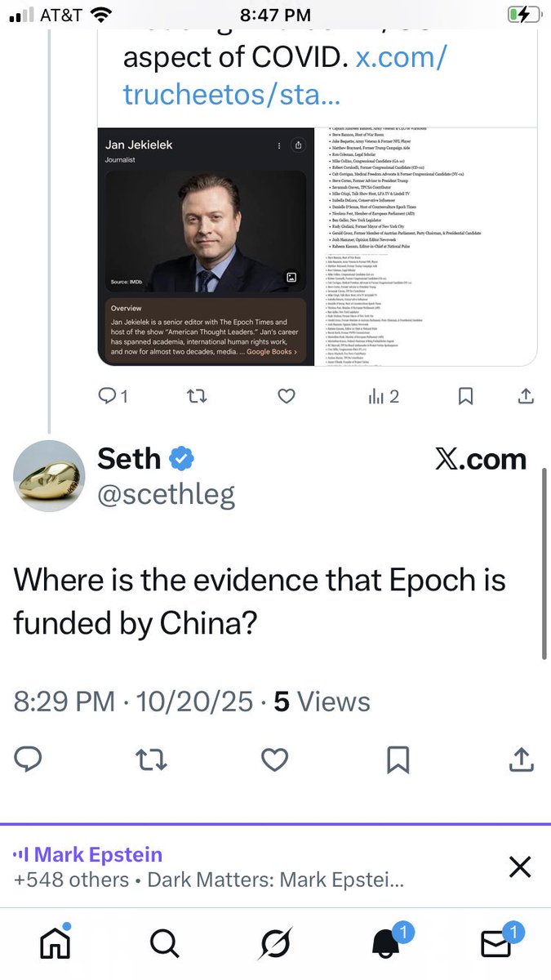Like the quoted COVID tweet above
The image size is (551, 980).
pyautogui.click(x=286, y=396)
